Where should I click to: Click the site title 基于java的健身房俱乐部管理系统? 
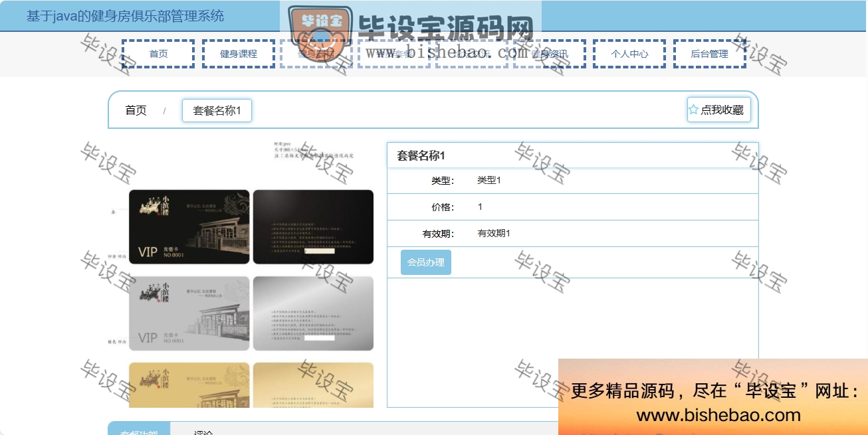(x=125, y=16)
